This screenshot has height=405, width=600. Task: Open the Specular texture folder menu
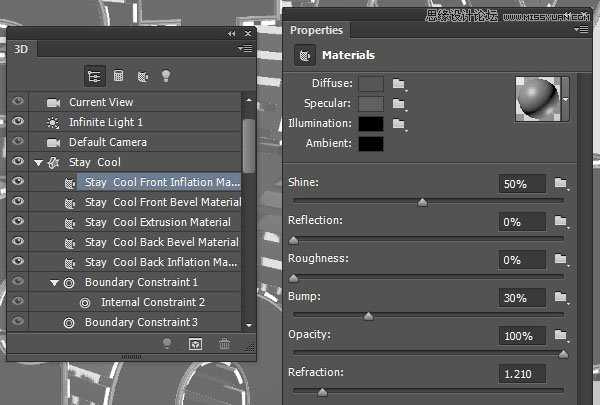click(x=399, y=103)
